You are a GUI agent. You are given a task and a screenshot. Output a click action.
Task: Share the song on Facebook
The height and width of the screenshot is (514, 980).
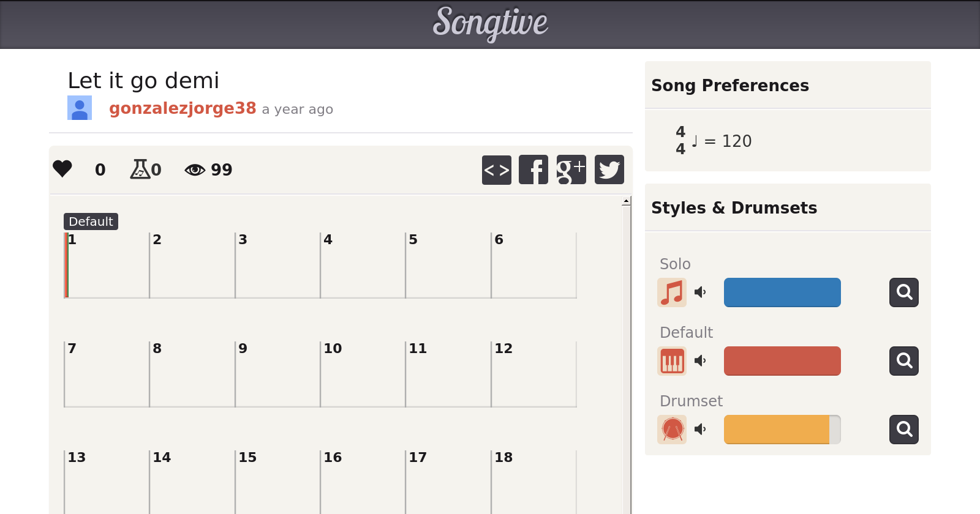click(x=533, y=169)
